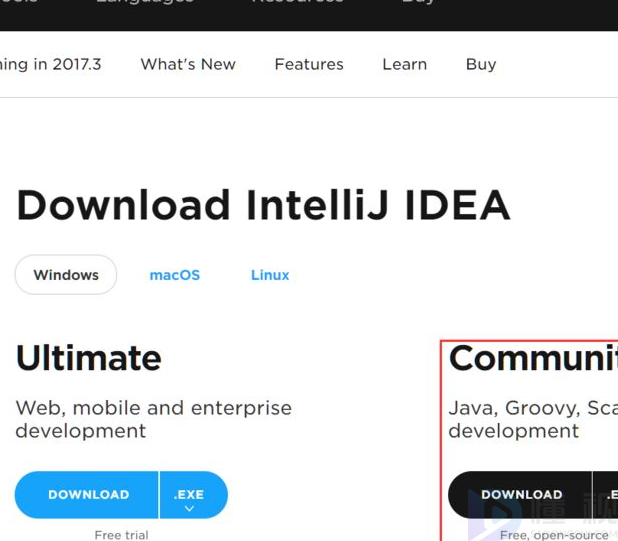Screen dimensions: 618x541
Task: Click Web, mobile and enterprise development text
Action: pyautogui.click(x=153, y=419)
